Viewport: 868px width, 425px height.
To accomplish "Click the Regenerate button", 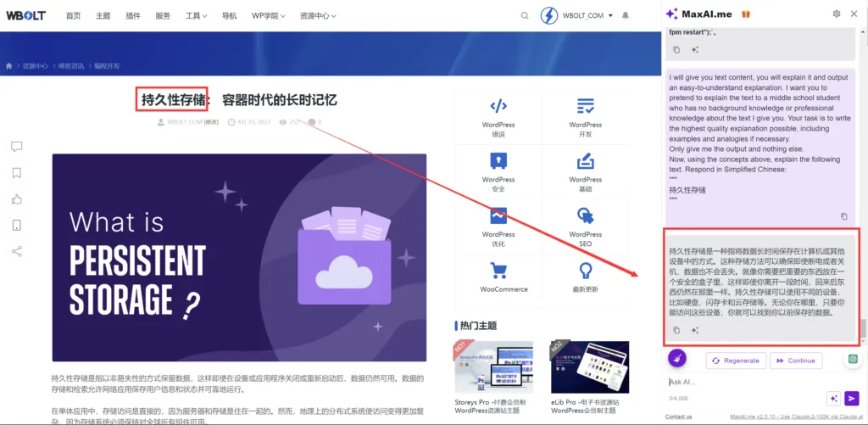I will tap(736, 361).
